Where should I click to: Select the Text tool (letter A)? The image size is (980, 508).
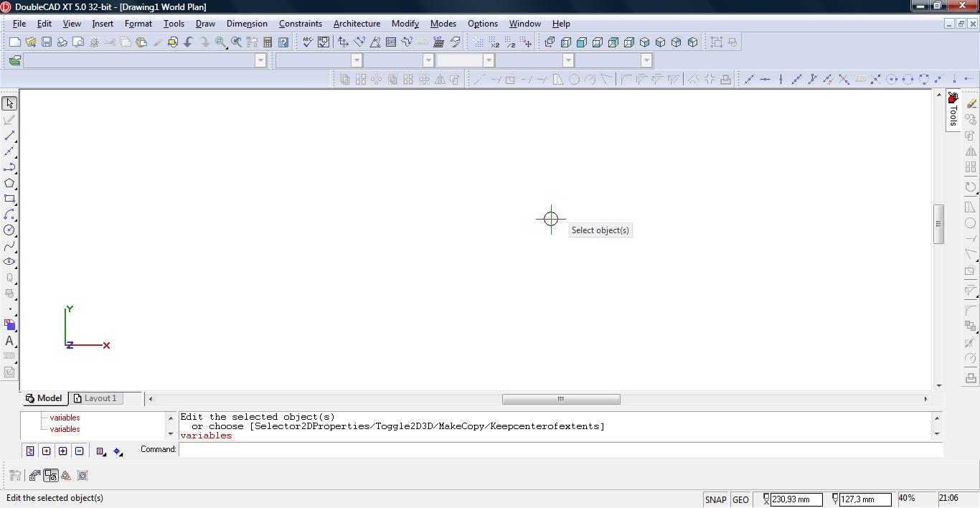(x=9, y=341)
